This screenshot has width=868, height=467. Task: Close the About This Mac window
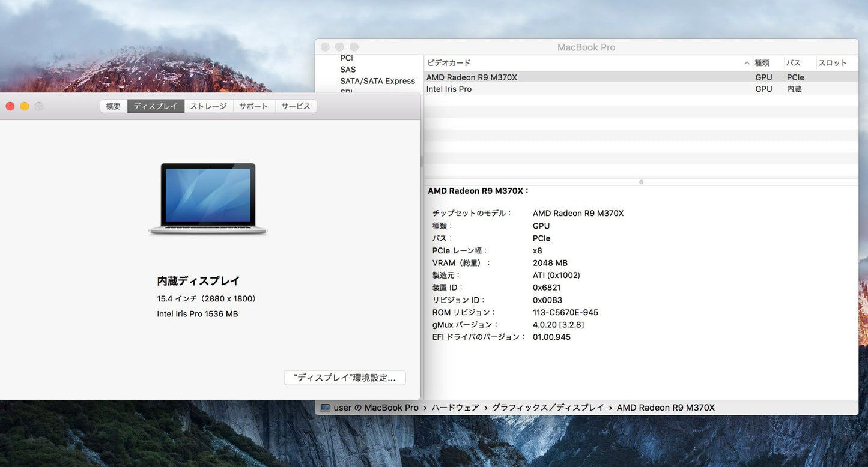10,106
